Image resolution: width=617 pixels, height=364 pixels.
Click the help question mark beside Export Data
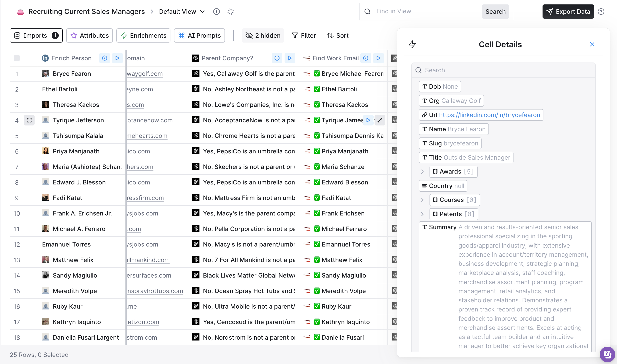tap(601, 12)
